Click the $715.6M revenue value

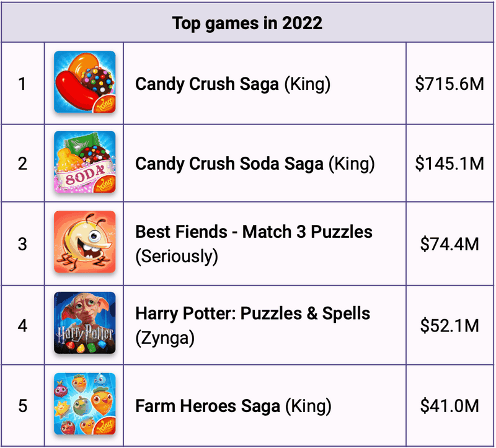pyautogui.click(x=449, y=84)
